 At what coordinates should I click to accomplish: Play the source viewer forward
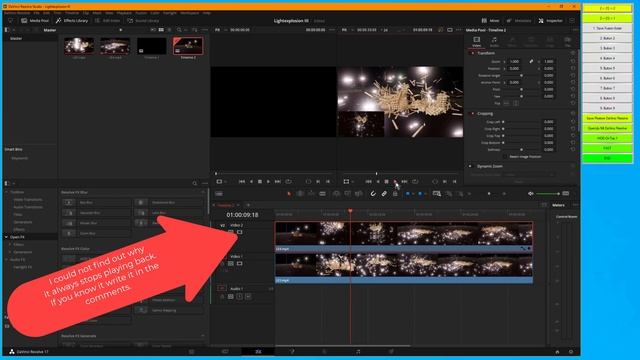click(x=268, y=182)
